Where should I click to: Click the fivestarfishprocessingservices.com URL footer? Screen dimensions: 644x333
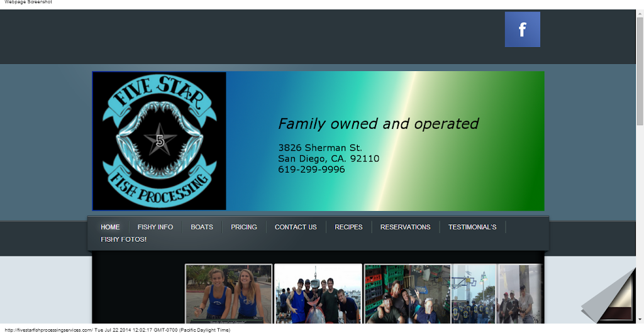point(48,330)
